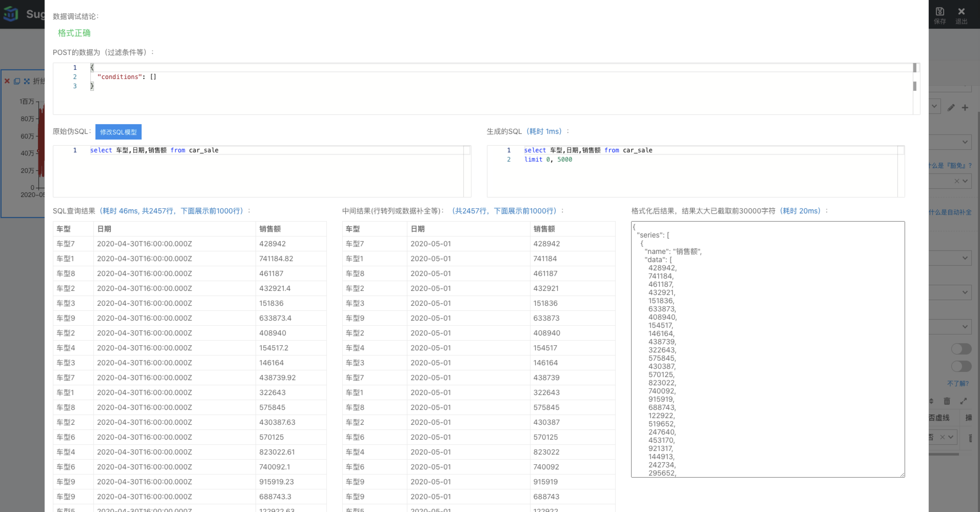Click the pencil edit icon in right panel

tap(951, 108)
